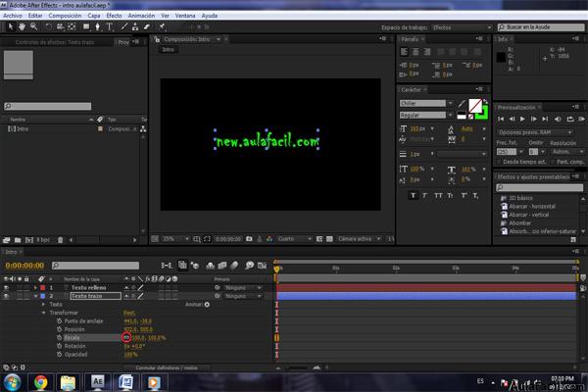Viewport: 588px width, 392px height.
Task: Click the Animar button on Texto row
Action: coord(207,304)
